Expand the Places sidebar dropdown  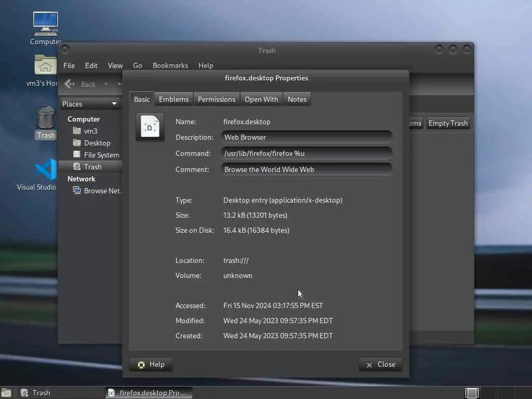coord(90,104)
